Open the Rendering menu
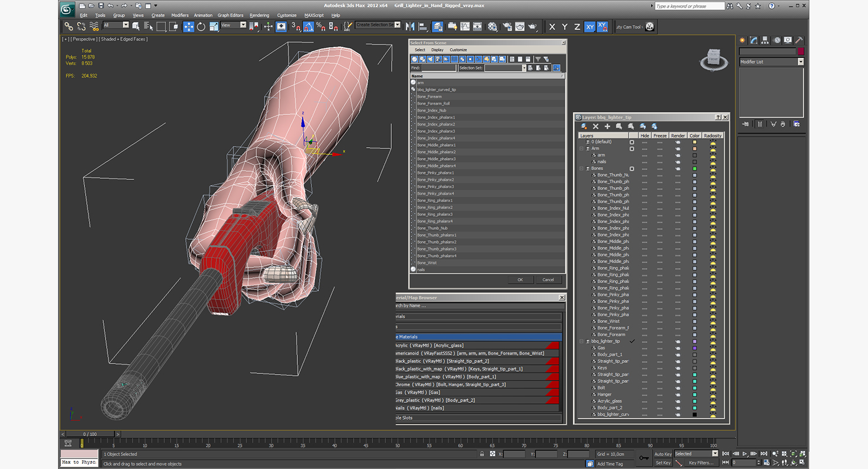 pyautogui.click(x=259, y=15)
